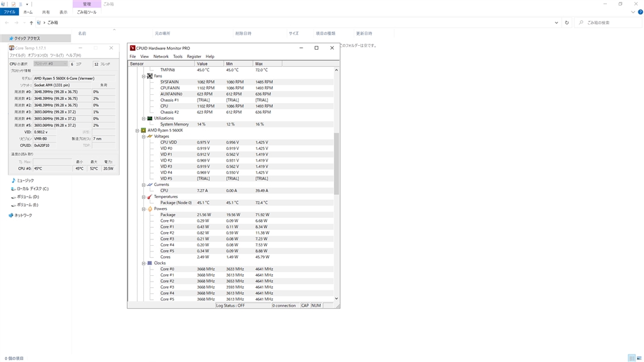Click the Voltages group icon

tap(150, 136)
